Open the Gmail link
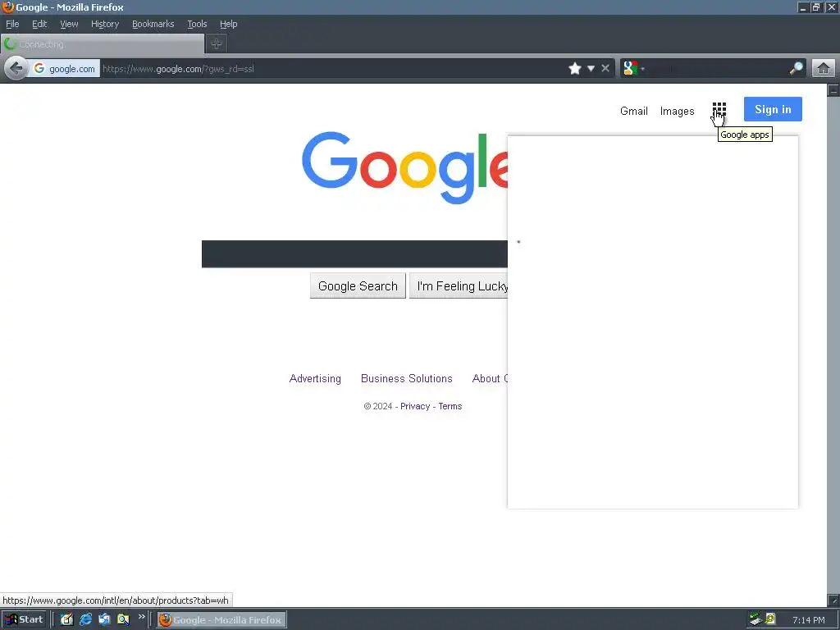This screenshot has height=630, width=840. (x=634, y=111)
